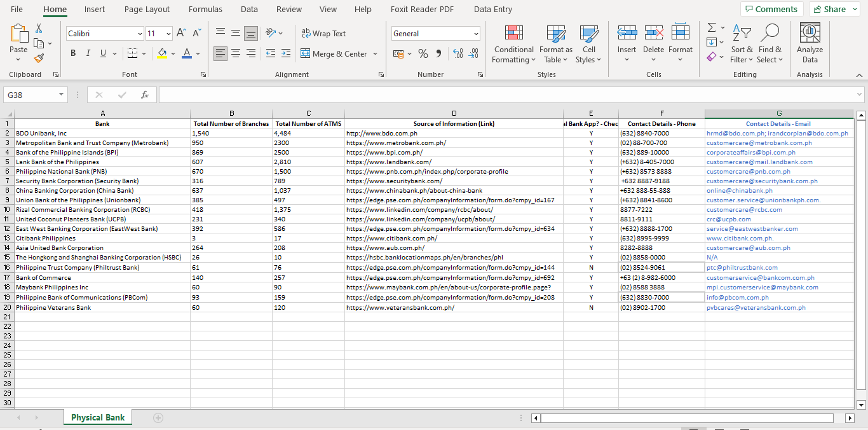Image resolution: width=868 pixels, height=430 pixels.
Task: Toggle Bold formatting
Action: tap(73, 53)
